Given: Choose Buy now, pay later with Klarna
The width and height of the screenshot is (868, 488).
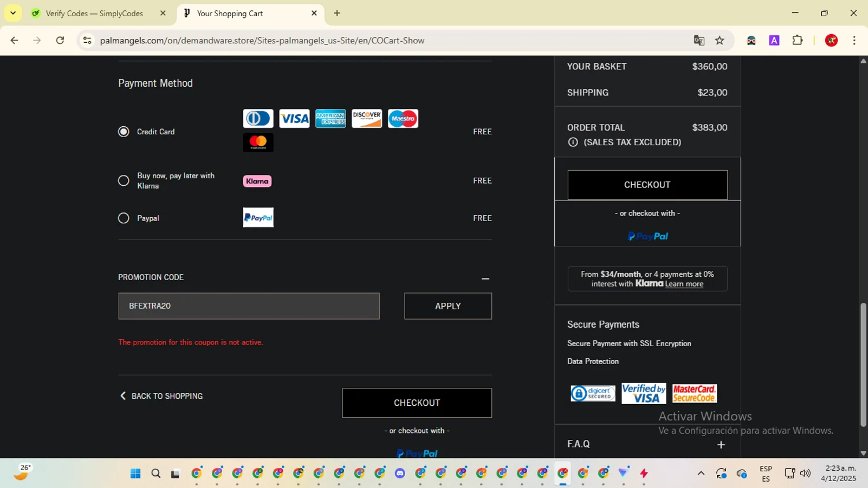Looking at the screenshot, I should (x=123, y=181).
